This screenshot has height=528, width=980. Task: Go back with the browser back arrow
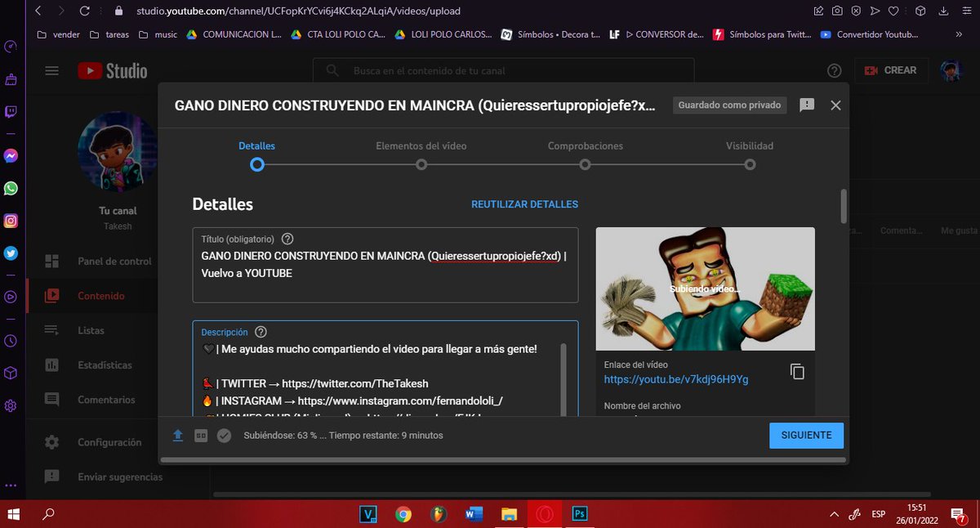(38, 11)
